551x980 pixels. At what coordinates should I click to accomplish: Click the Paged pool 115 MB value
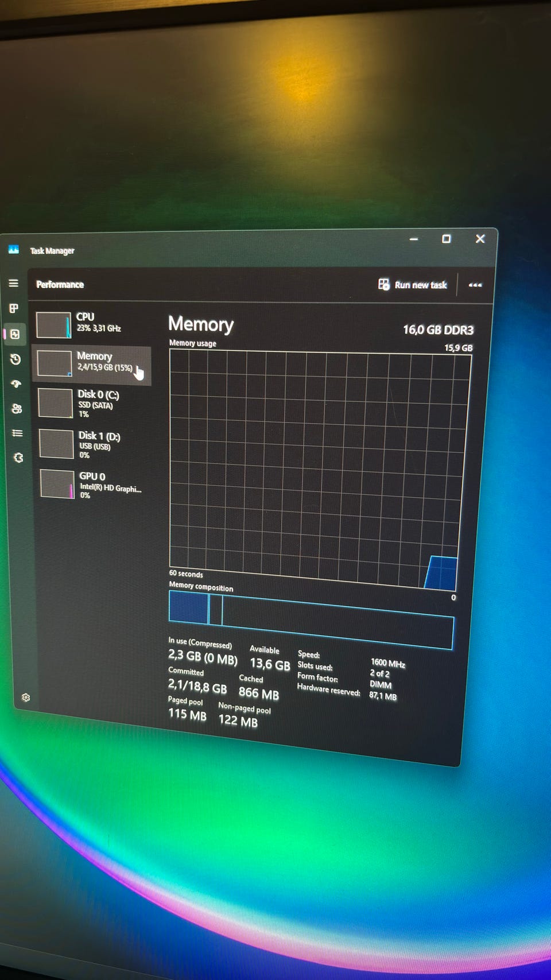(x=187, y=714)
